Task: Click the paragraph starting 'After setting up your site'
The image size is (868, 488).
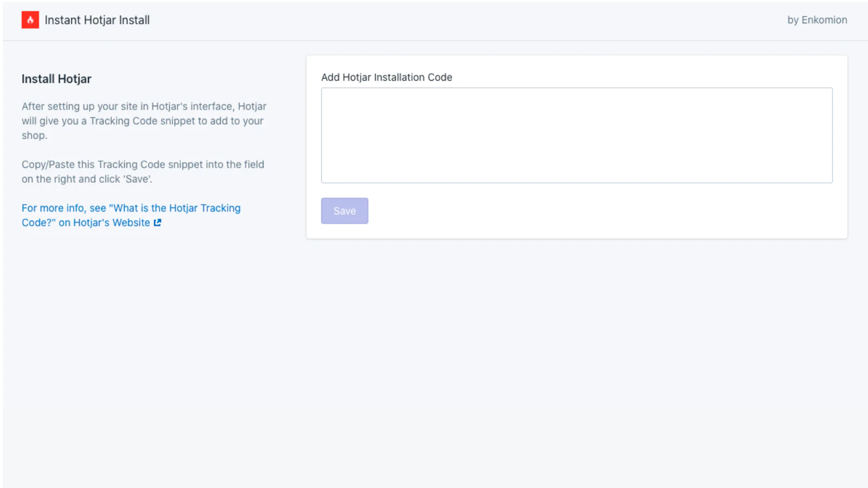Action: click(144, 121)
